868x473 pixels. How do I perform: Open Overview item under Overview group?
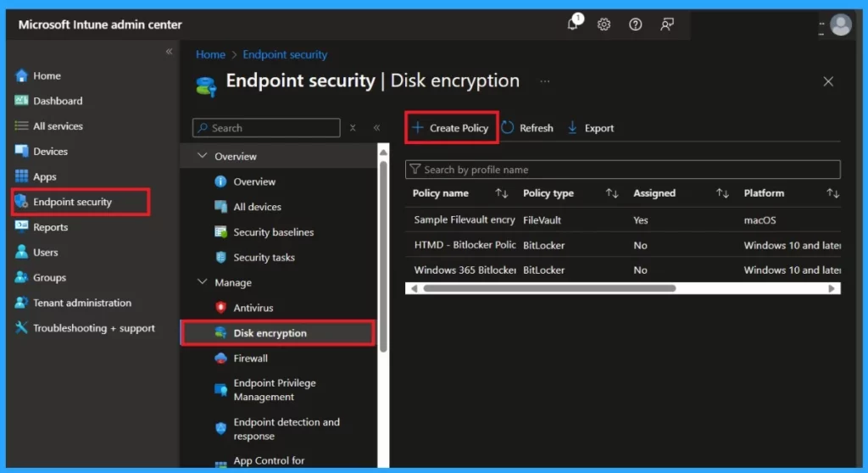(x=254, y=181)
